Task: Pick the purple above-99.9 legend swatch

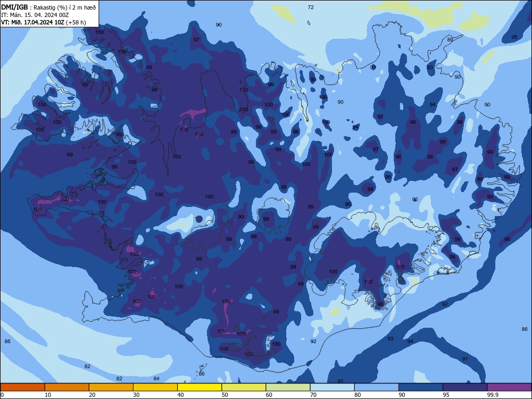Action: pos(509,387)
